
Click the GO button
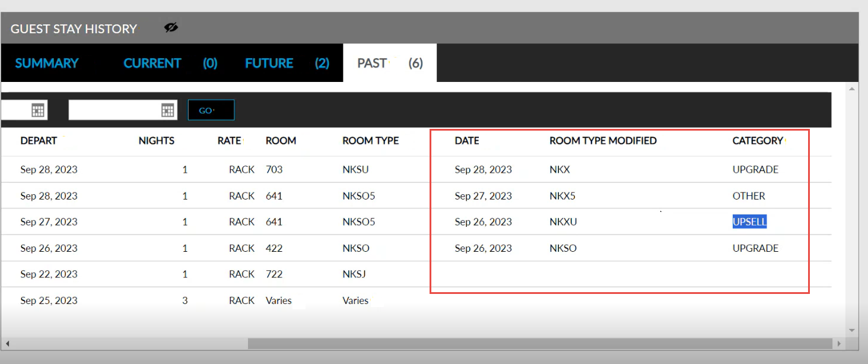click(211, 110)
